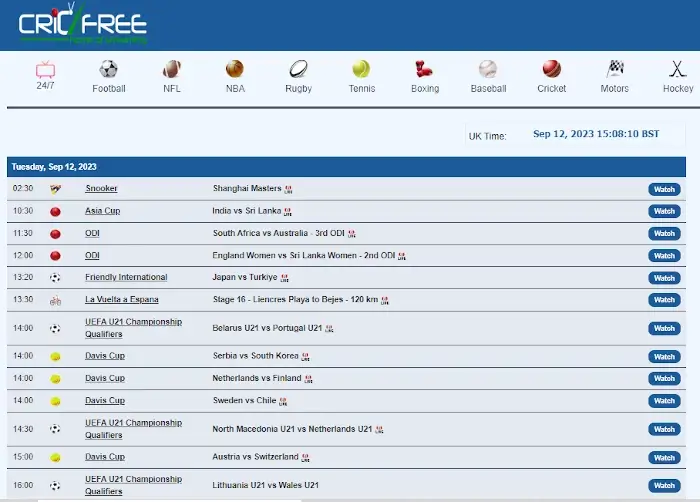Image resolution: width=700 pixels, height=502 pixels.
Task: Click the soccer icon in the Lithuania U21 row
Action: [55, 485]
